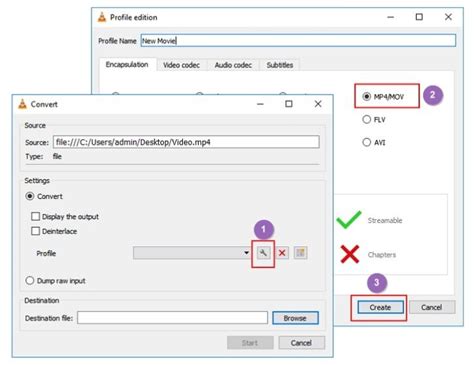Click the Profile Name text field

298,41
